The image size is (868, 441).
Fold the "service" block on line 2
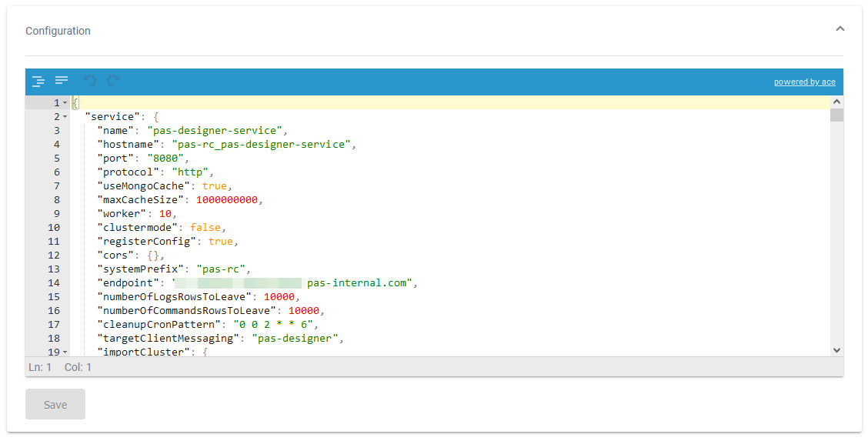pos(65,117)
